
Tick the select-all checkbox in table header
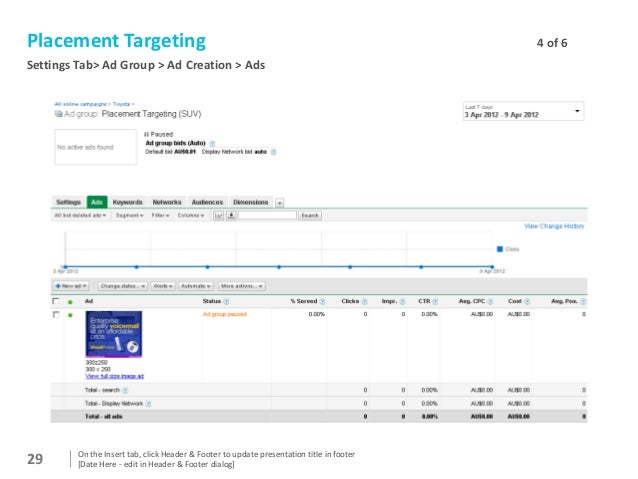point(56,300)
